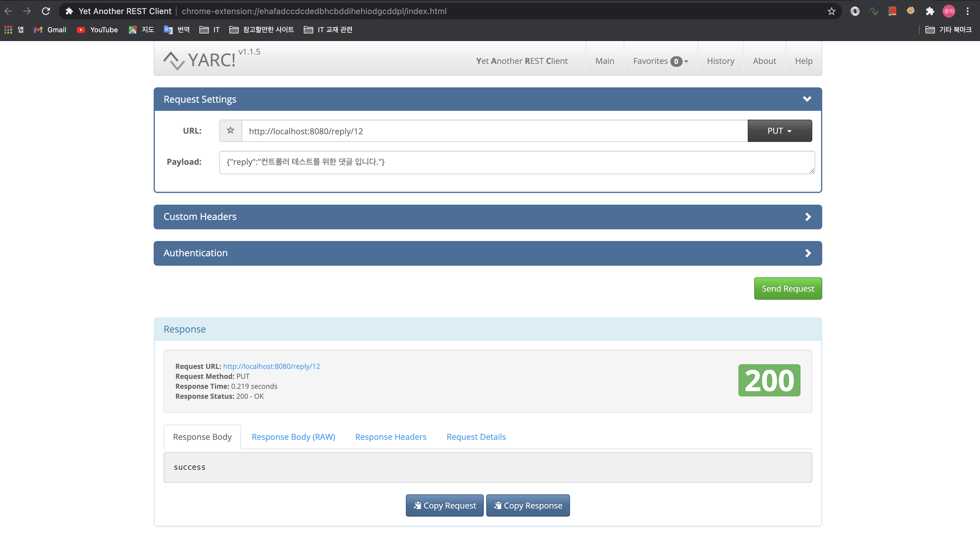Expand the Authentication panel
Screen dimensions: 980x536
[488, 253]
